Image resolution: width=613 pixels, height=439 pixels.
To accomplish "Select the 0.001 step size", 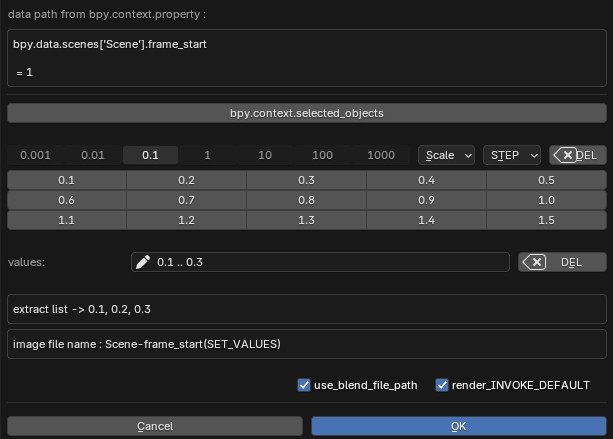I will tap(35, 155).
